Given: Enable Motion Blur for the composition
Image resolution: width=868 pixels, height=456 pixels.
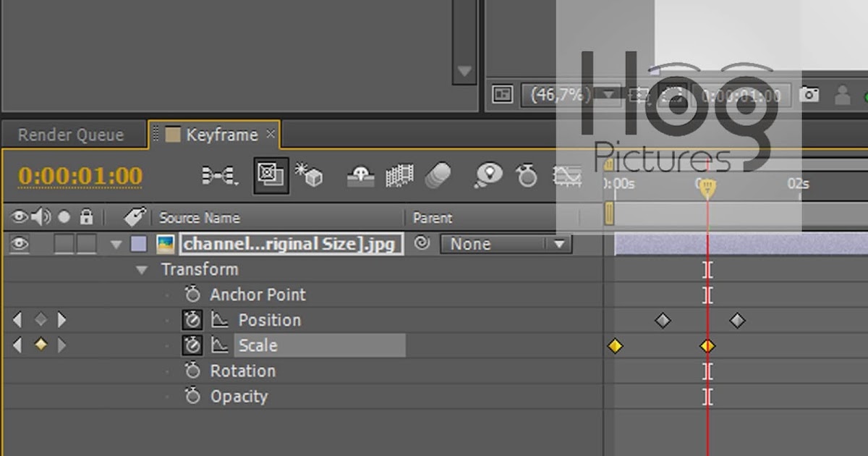Looking at the screenshot, I should [438, 174].
